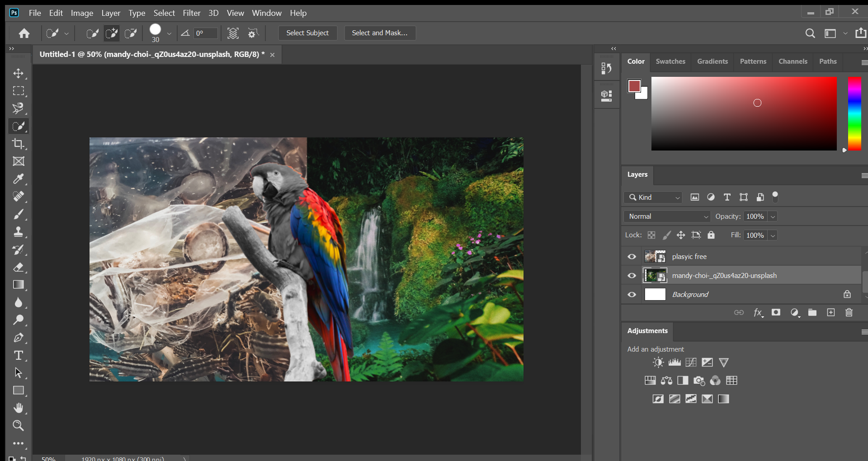Select the Move tool
The image size is (868, 461).
(18, 73)
